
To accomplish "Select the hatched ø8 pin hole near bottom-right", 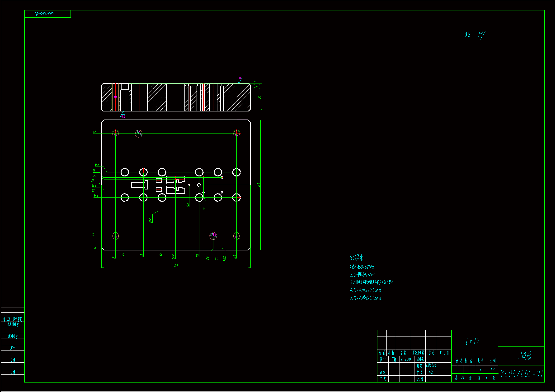I will [x=213, y=236].
